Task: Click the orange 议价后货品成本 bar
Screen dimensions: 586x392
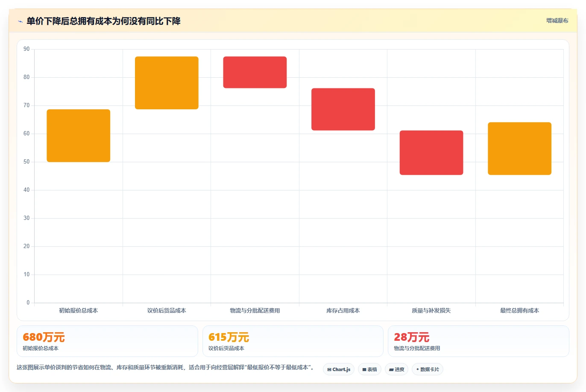Action: 167,83
